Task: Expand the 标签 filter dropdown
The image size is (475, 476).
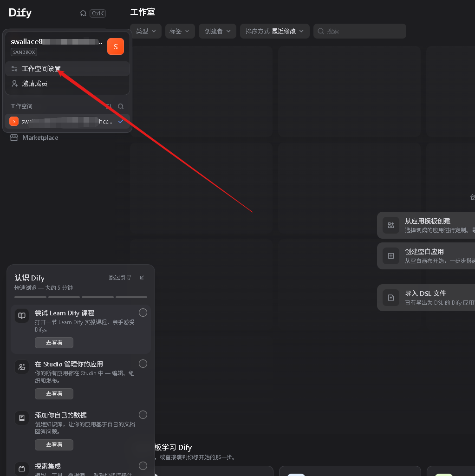Action: (180, 31)
